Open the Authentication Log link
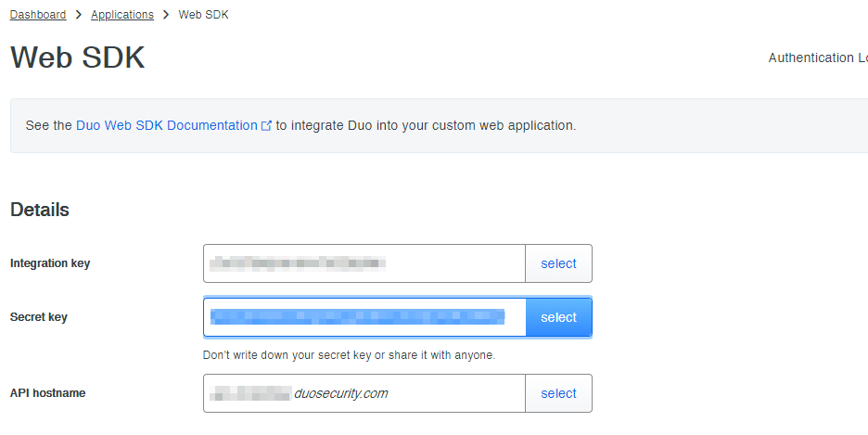Image resolution: width=868 pixels, height=435 pixels. (x=816, y=58)
